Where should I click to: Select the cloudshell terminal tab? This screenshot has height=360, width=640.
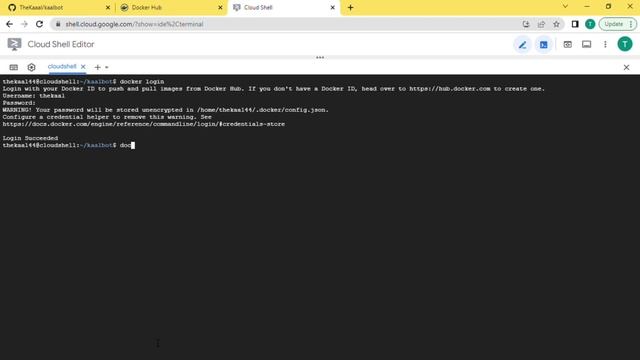[x=62, y=67]
